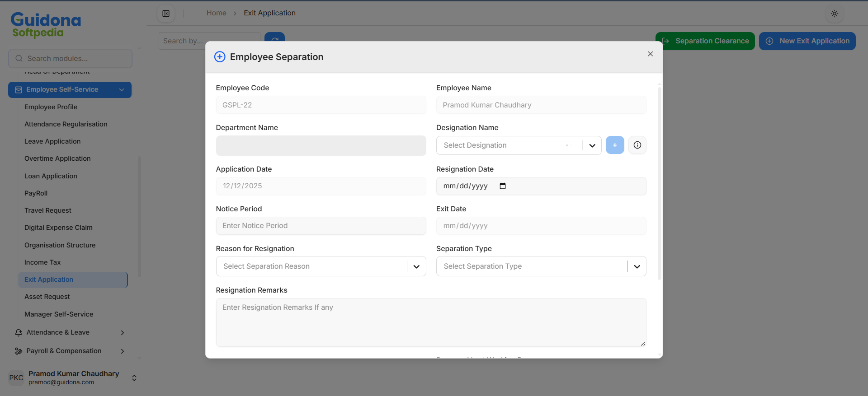Screen dimensions: 868x396
Task: Click the Employee Code field
Action: coord(321,105)
